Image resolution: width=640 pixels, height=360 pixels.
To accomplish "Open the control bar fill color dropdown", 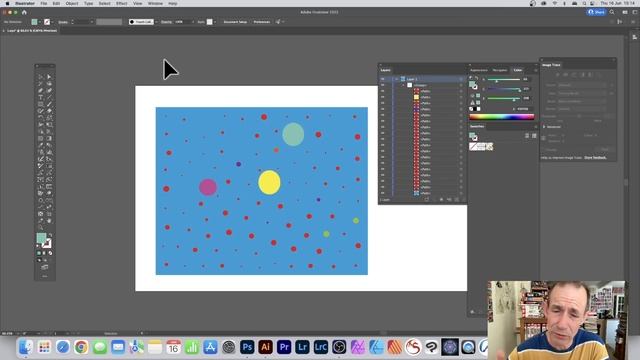I will pyautogui.click(x=40, y=22).
